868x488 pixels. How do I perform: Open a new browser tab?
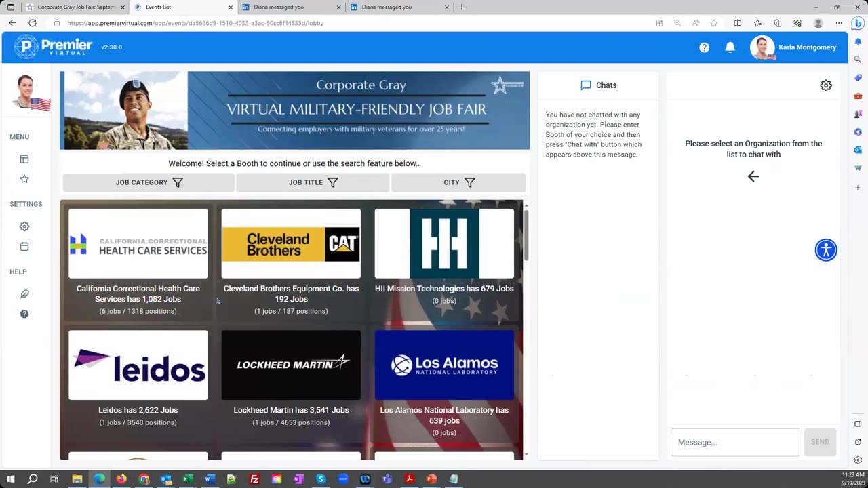(x=462, y=7)
